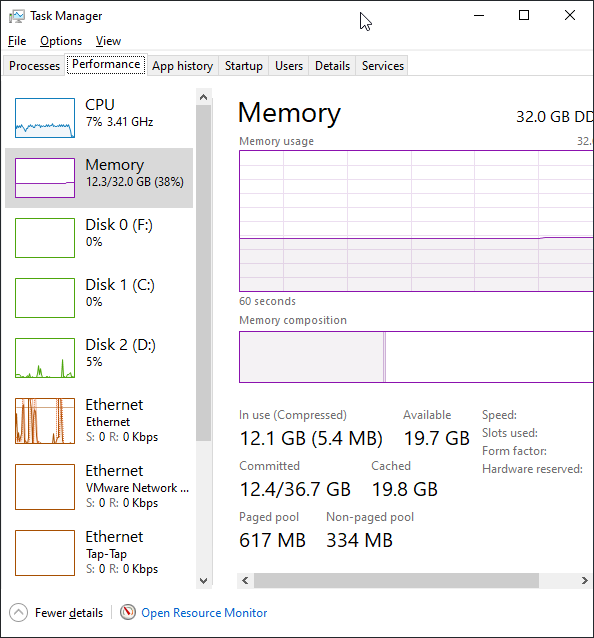Open Disk 0 (F:) performance graph
Image resolution: width=594 pixels, height=638 pixels.
[45, 238]
